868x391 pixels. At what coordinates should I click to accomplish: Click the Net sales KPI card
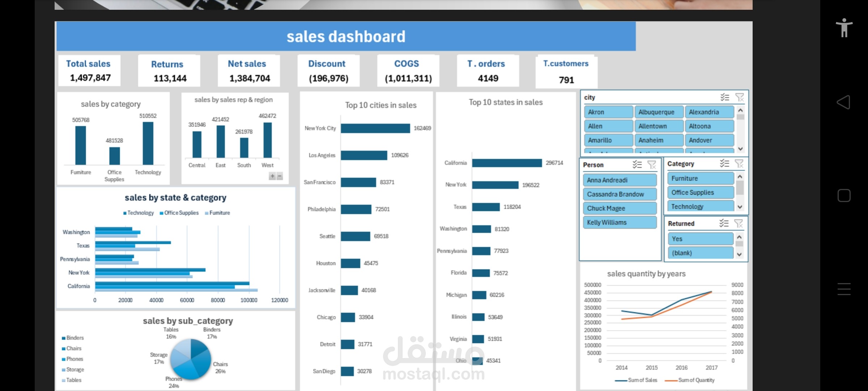point(249,71)
